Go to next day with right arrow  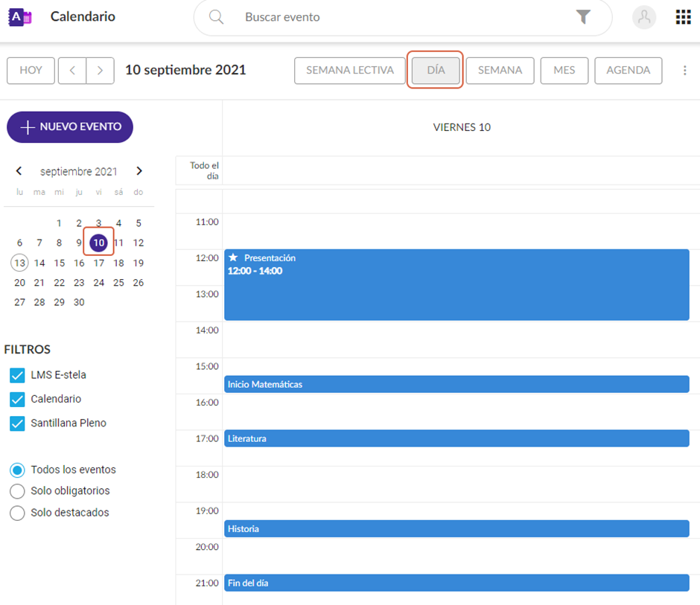[x=100, y=71]
